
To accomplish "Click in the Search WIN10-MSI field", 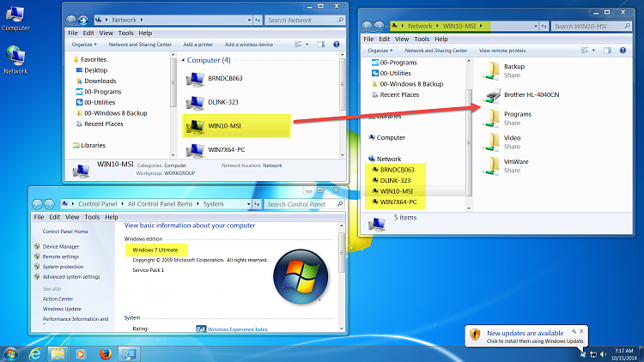I will coord(592,26).
